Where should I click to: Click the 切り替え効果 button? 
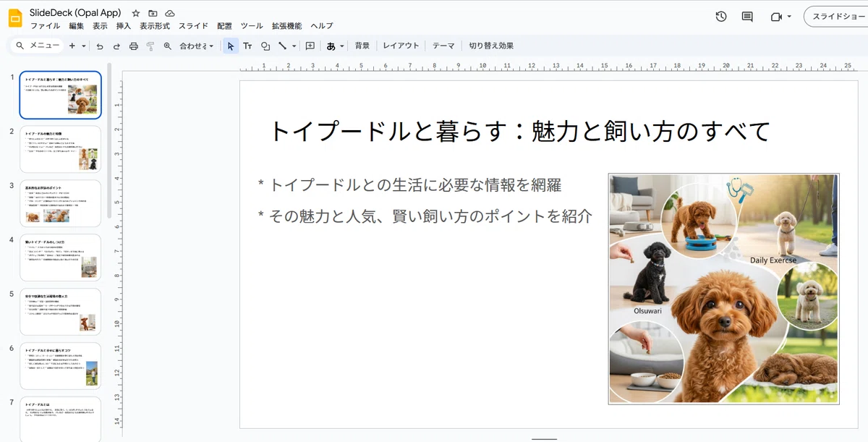[491, 46]
